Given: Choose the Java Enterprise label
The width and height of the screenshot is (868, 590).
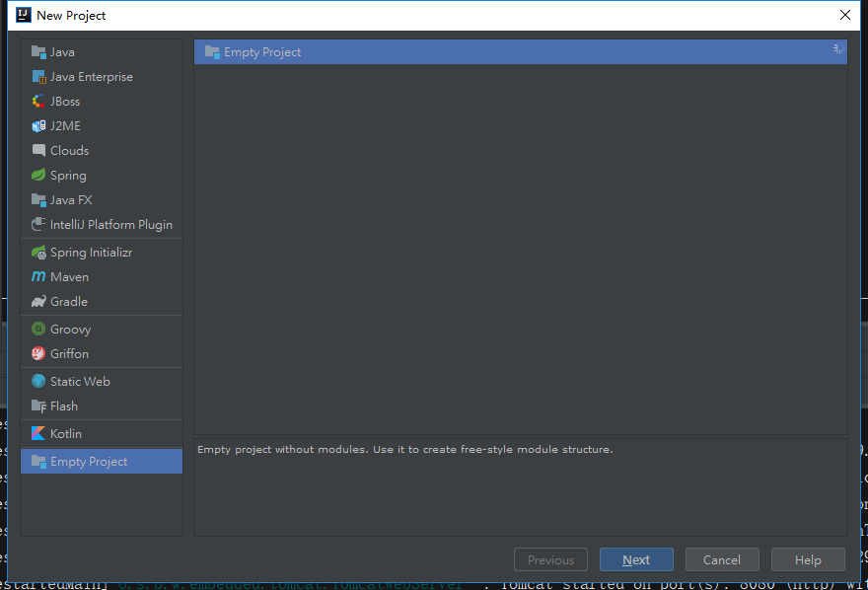Looking at the screenshot, I should point(92,77).
